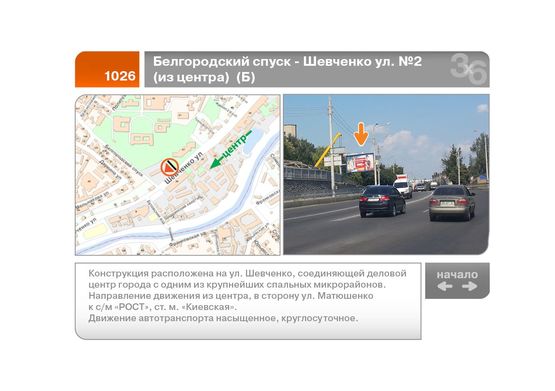Click the line 'Движение автотранспорта насыщенное, круглосуточное.'

223,318
